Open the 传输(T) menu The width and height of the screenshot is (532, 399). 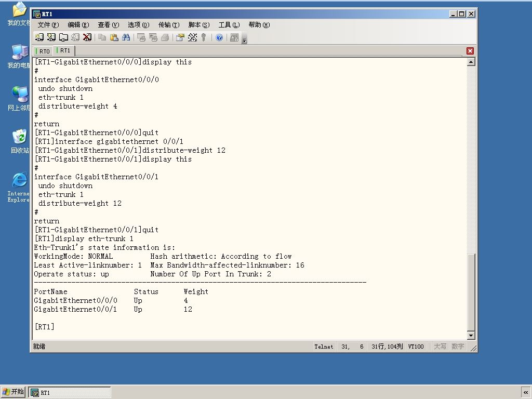(169, 25)
